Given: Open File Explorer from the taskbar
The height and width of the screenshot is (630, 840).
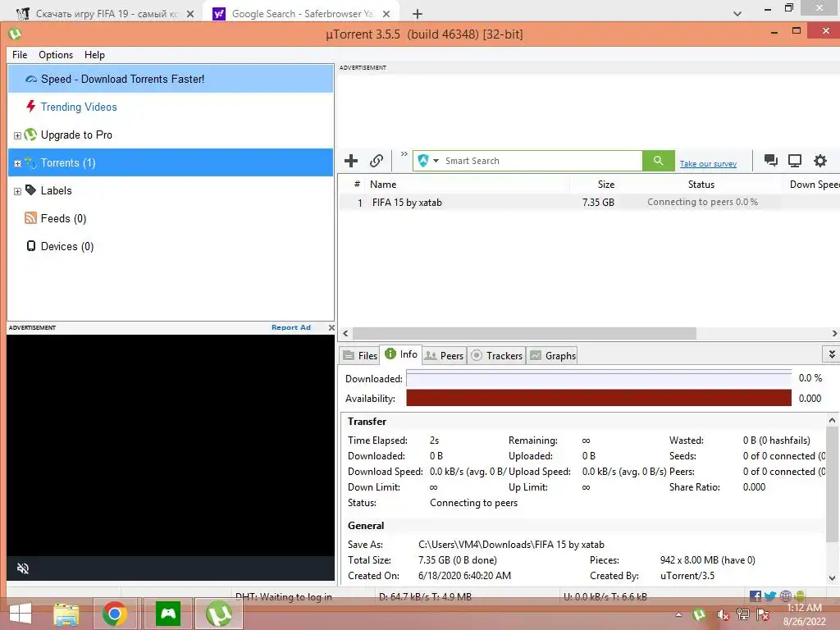Looking at the screenshot, I should 66,614.
